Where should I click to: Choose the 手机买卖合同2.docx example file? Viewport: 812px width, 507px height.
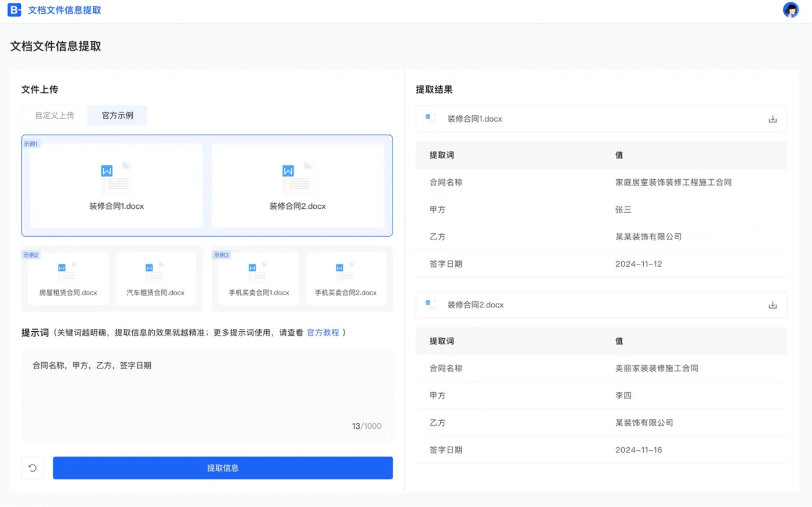pos(346,278)
